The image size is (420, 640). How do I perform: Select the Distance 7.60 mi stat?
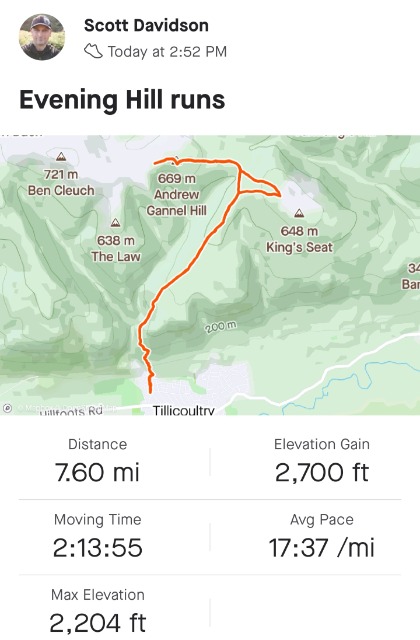pos(97,460)
